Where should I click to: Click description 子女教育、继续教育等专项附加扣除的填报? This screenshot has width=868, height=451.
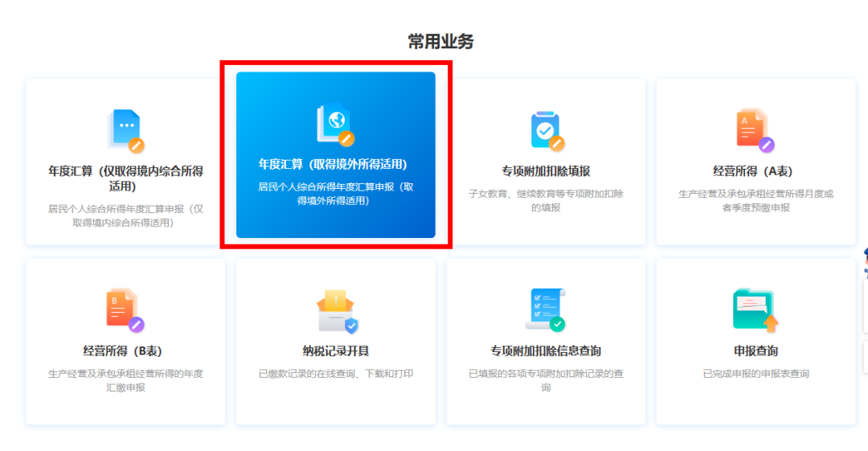tap(546, 200)
